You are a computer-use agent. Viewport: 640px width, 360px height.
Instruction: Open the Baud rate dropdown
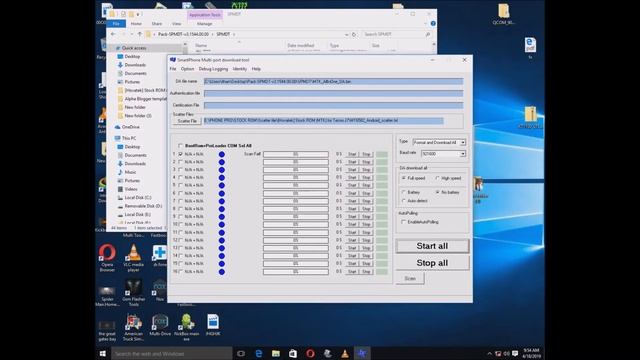point(463,154)
